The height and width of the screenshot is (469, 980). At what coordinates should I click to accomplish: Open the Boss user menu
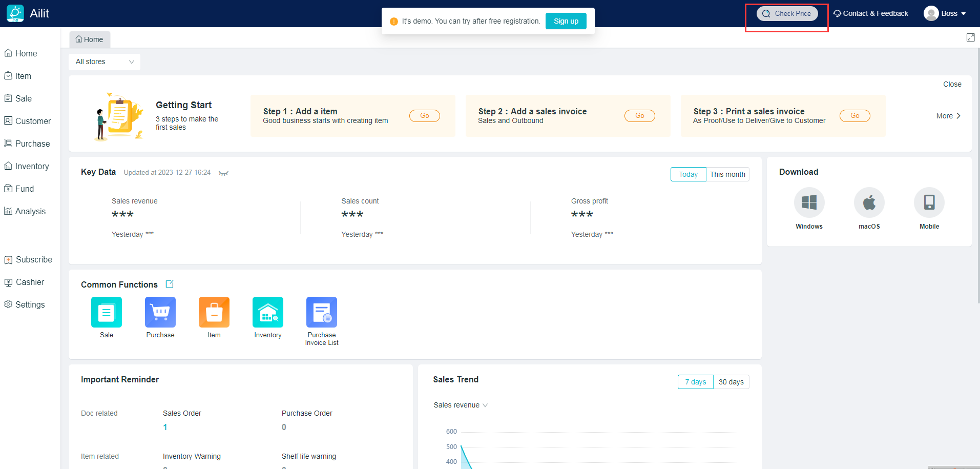pyautogui.click(x=945, y=13)
